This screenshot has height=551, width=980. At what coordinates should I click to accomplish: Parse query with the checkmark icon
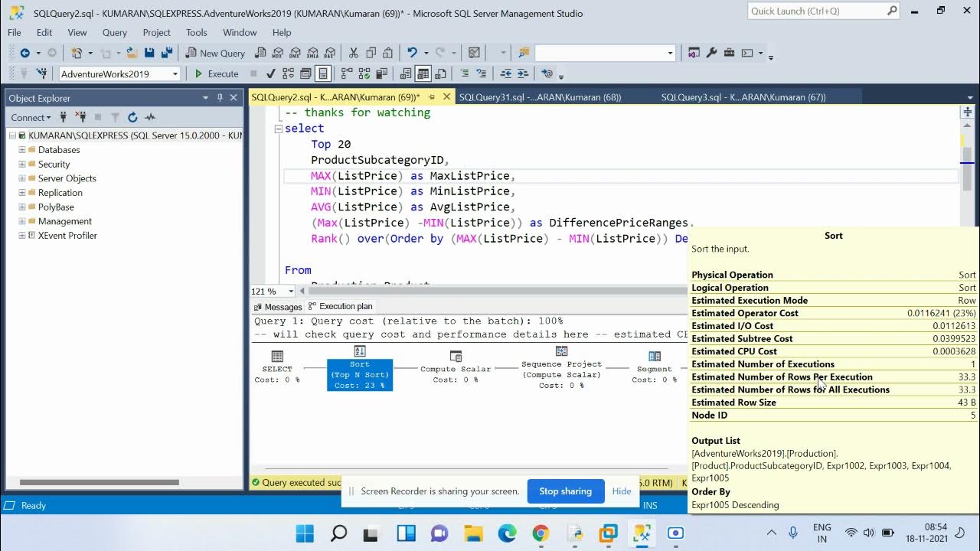[x=270, y=73]
